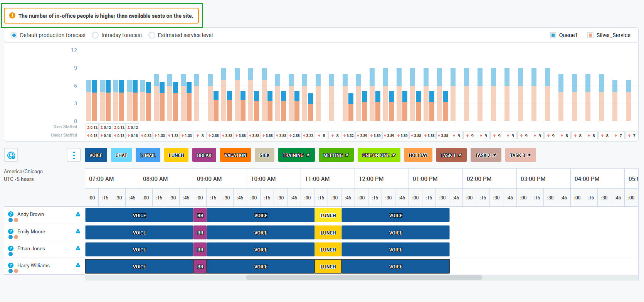Toggle the Silver_Service legend checkbox
The image size is (644, 302).
point(590,35)
